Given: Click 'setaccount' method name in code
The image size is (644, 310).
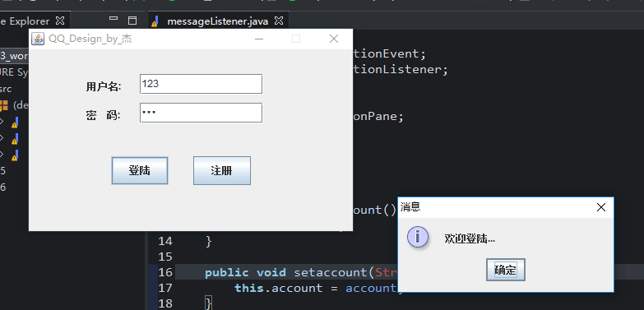Looking at the screenshot, I should pyautogui.click(x=331, y=272).
